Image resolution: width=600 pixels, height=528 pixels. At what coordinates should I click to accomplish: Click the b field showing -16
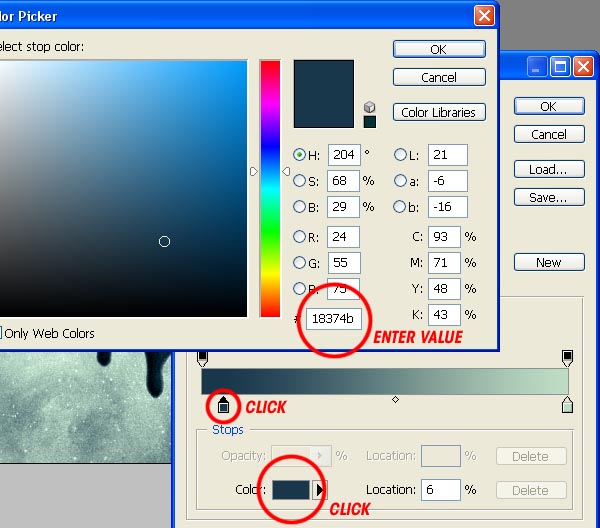tap(448, 207)
